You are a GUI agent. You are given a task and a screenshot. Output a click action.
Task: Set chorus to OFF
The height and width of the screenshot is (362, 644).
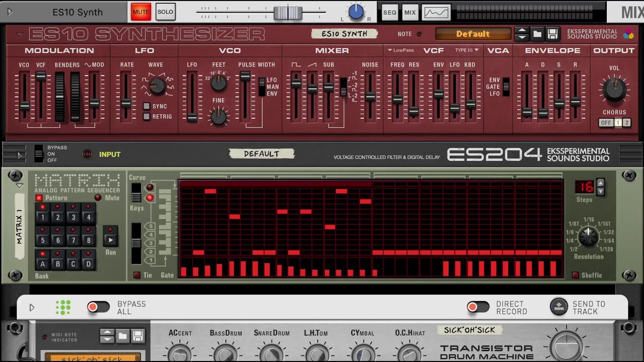tap(605, 123)
